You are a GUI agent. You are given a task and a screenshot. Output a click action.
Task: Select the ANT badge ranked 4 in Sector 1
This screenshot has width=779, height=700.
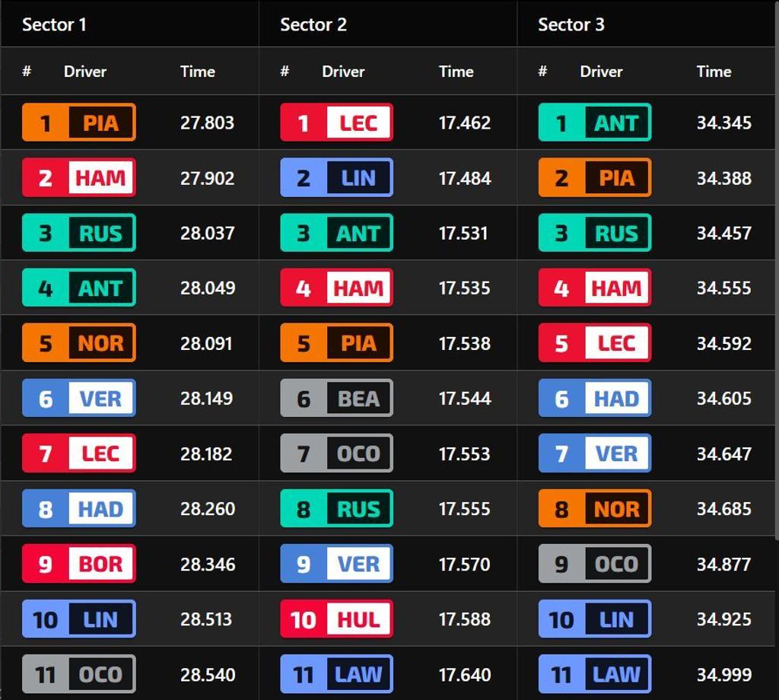(79, 288)
